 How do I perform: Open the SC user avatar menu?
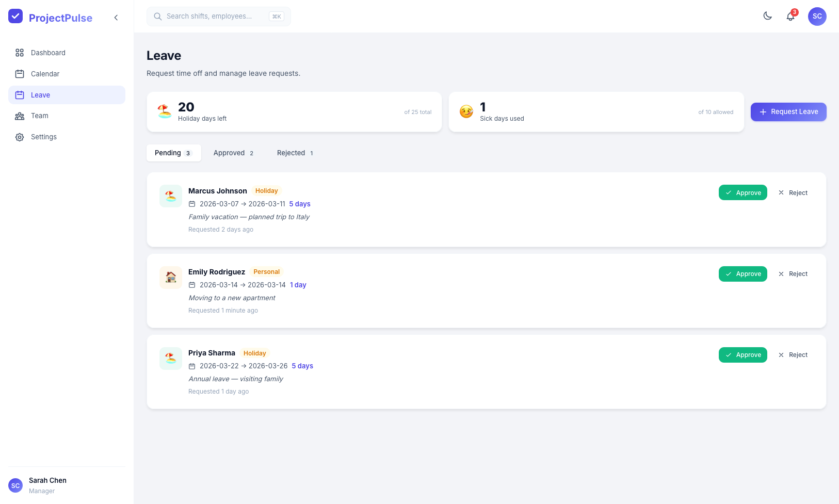pyautogui.click(x=817, y=17)
